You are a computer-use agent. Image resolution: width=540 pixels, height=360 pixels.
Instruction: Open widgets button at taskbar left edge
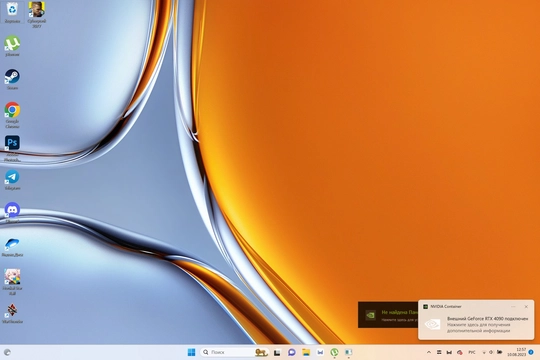tap(7, 352)
